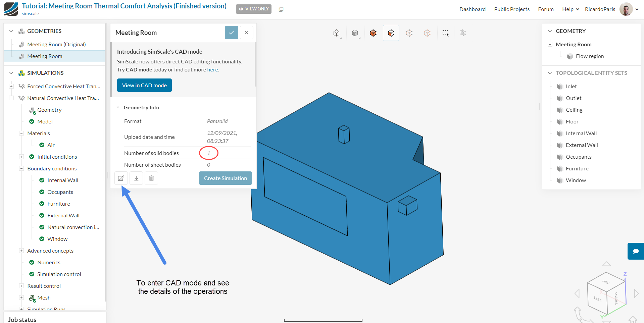This screenshot has width=644, height=323.
Task: Open the project title link
Action: pyautogui.click(x=124, y=6)
